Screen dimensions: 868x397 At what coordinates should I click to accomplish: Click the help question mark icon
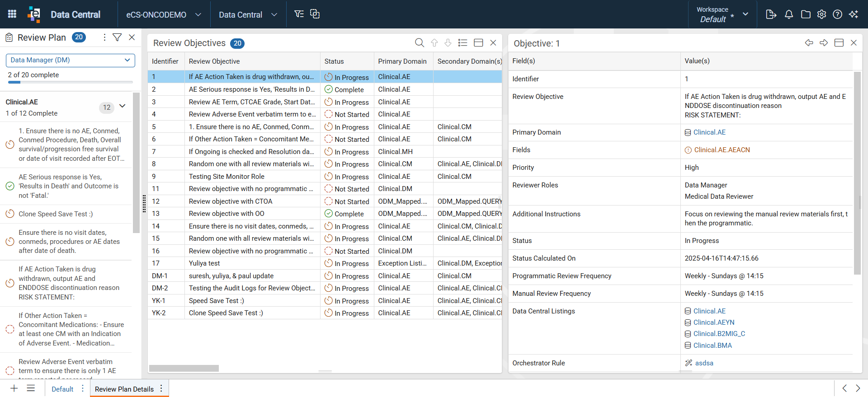[837, 14]
